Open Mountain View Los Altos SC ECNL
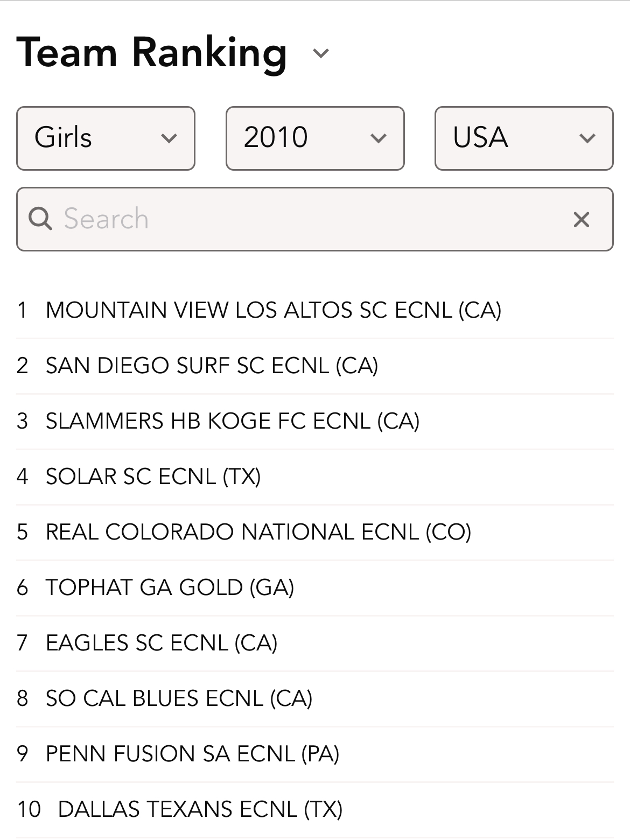This screenshot has height=840, width=630. [274, 310]
